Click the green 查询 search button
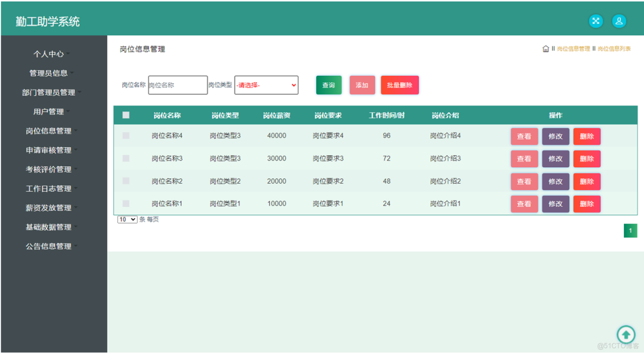 [x=329, y=85]
